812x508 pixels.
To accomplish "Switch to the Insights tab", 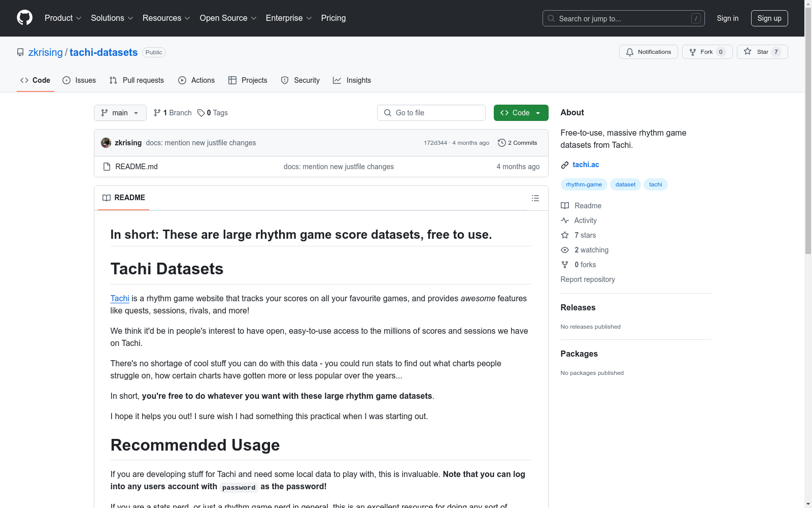I will coord(352,80).
